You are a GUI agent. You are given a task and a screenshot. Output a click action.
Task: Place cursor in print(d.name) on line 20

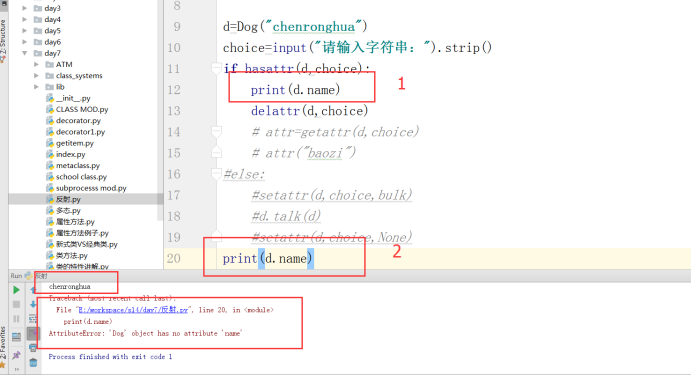(267, 258)
